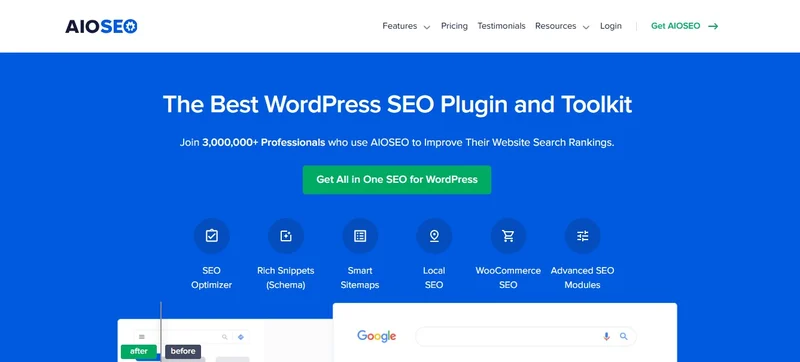This screenshot has width=800, height=362.
Task: Click the Get AIOSEO link
Action: [x=676, y=26]
